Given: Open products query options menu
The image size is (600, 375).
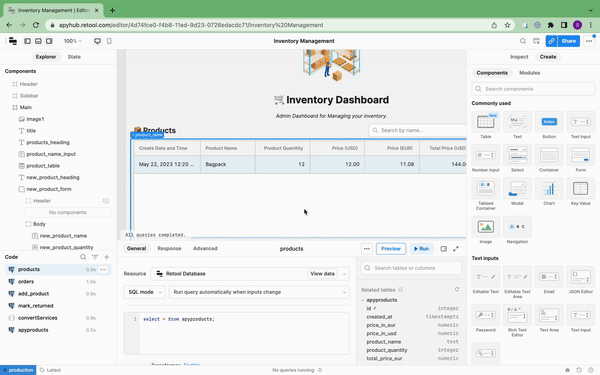Looking at the screenshot, I should pyautogui.click(x=103, y=269).
